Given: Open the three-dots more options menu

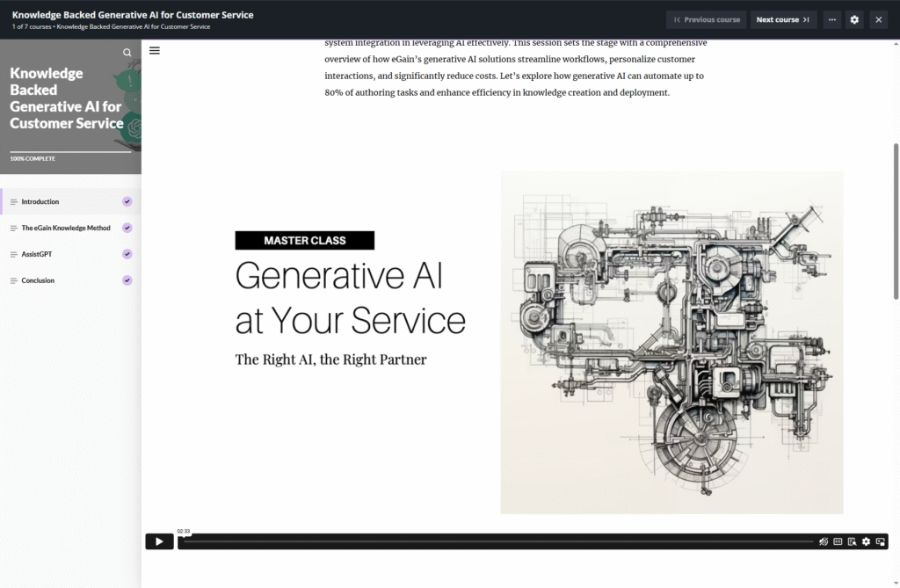Looking at the screenshot, I should 831,19.
